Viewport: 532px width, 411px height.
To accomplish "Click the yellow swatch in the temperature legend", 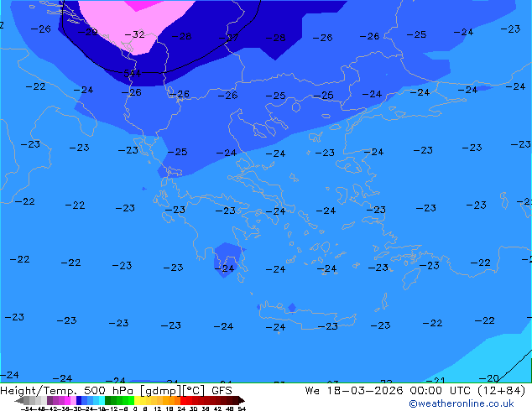I will 138,400.
